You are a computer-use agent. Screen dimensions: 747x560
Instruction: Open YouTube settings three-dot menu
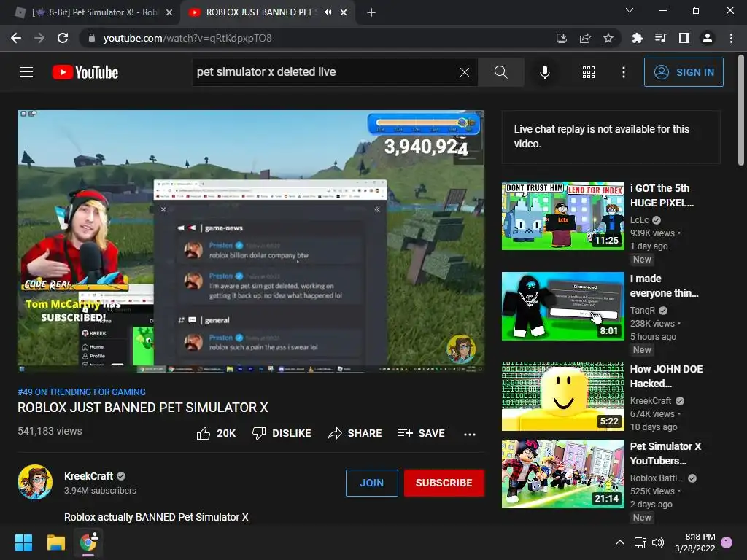[x=623, y=72]
